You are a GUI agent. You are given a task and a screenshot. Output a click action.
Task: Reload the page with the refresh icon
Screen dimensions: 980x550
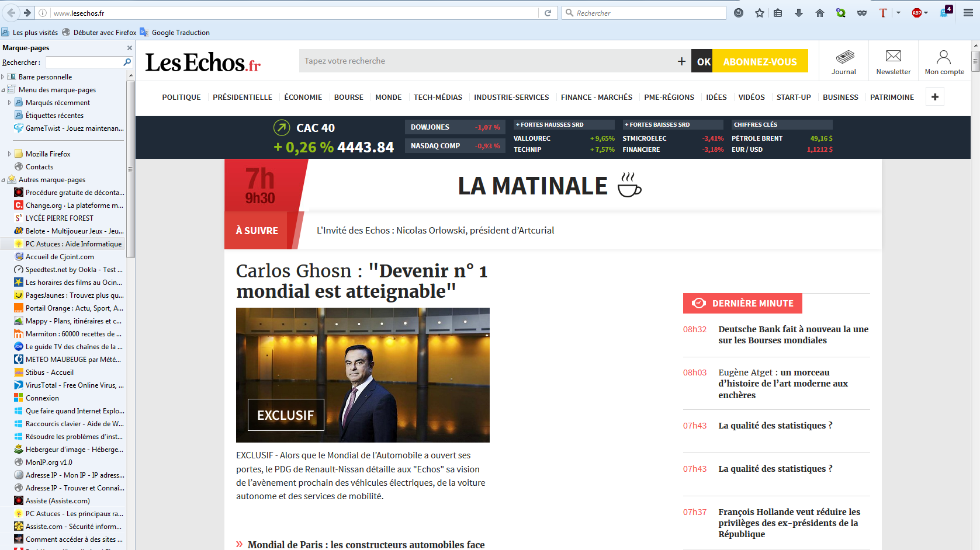click(548, 13)
